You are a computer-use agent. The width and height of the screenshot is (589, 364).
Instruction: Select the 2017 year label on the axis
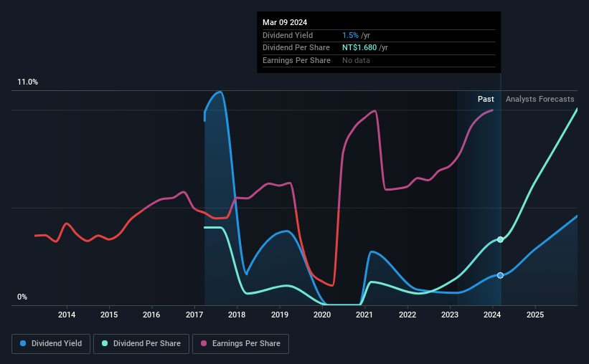point(194,315)
